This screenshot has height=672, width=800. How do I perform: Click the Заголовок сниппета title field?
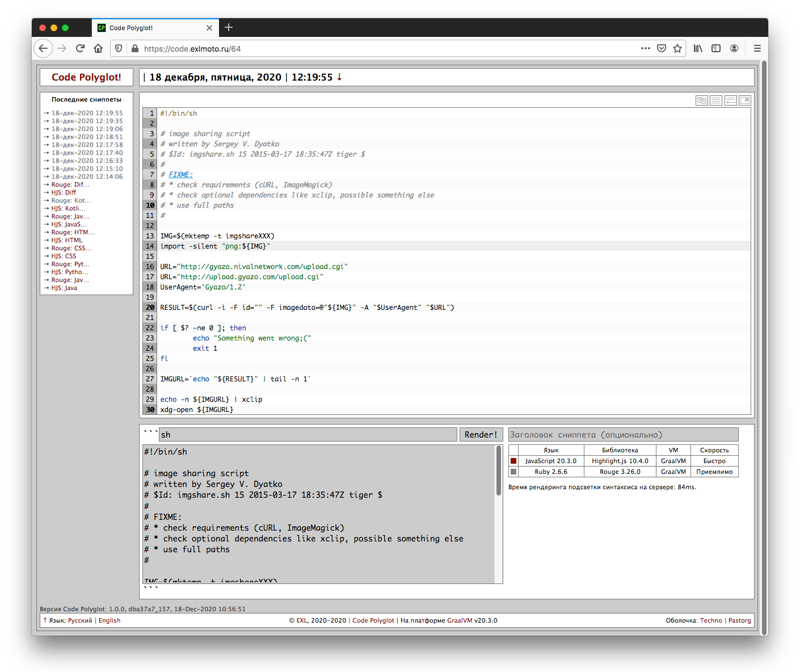pos(624,435)
